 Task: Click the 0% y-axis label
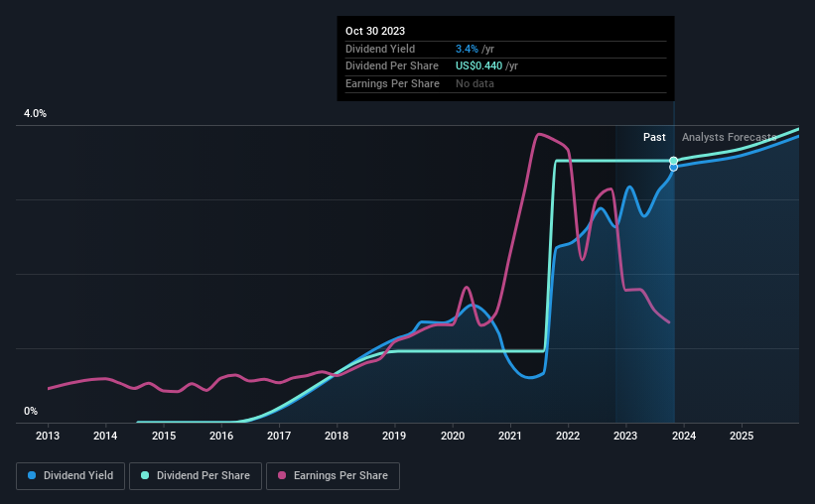coord(31,411)
